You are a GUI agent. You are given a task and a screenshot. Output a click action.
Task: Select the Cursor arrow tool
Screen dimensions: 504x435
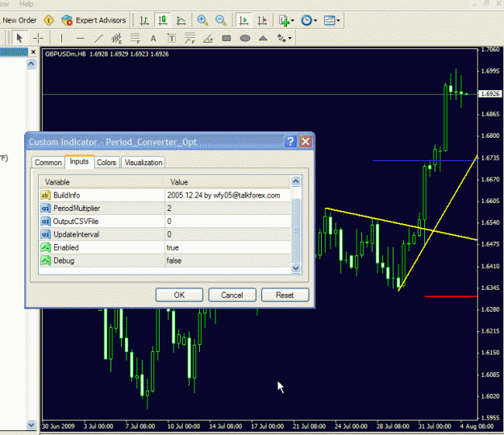tap(19, 38)
